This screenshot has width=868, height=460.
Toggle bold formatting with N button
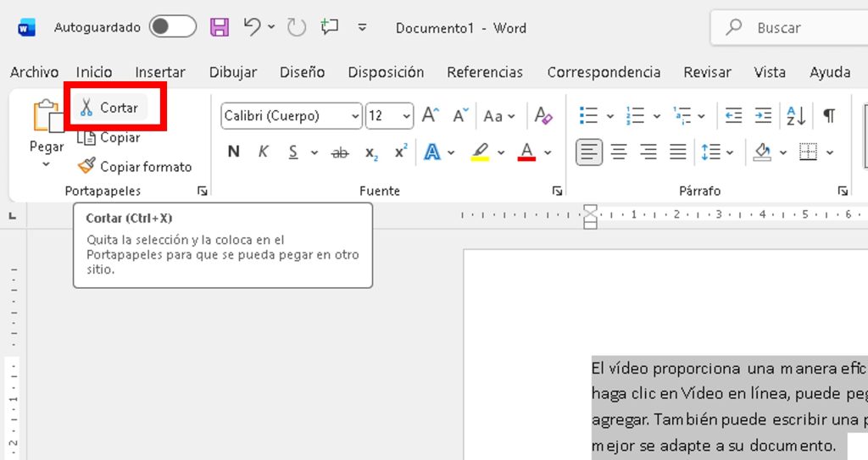point(234,152)
